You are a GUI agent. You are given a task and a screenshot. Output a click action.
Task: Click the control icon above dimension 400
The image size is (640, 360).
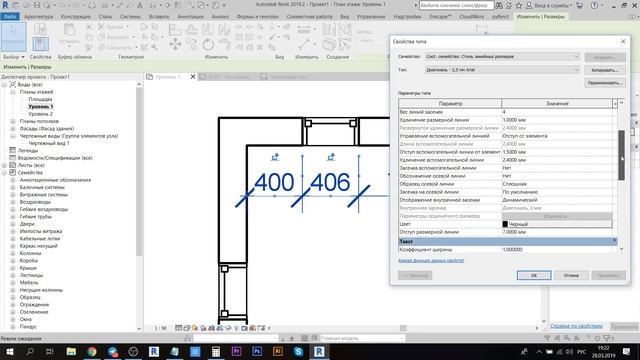pyautogui.click(x=275, y=157)
